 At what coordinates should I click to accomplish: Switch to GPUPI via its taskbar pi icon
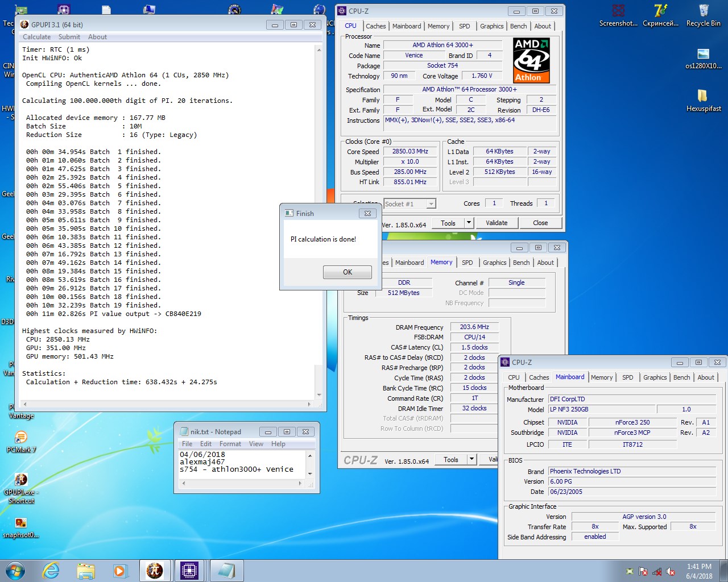click(155, 571)
